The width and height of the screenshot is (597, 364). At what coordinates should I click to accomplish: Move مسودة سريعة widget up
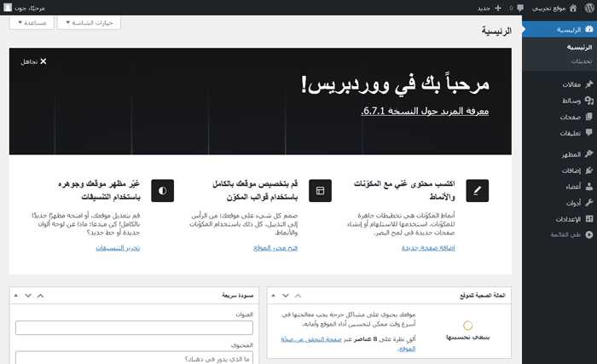tap(40, 296)
